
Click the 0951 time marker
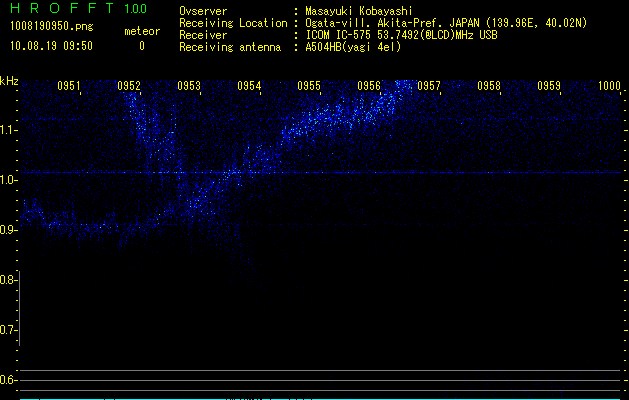coord(69,85)
